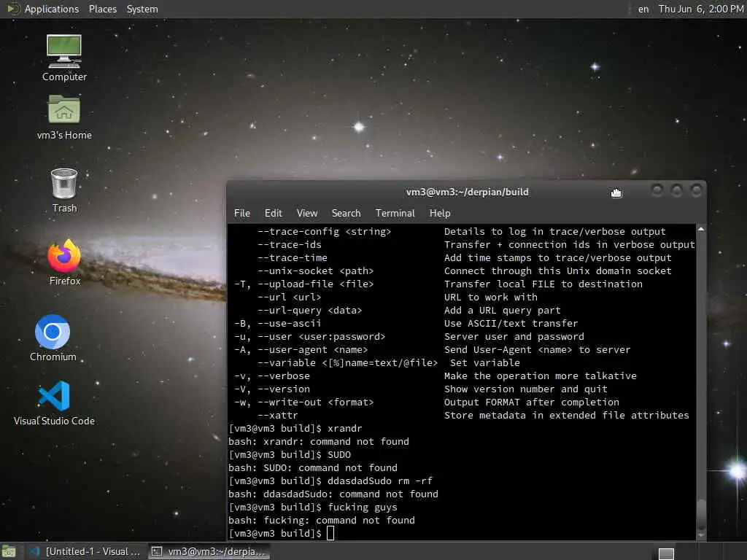Screen dimensions: 747x560
Task: Click the terminal vertical scrollbar thumb
Action: tap(701, 514)
